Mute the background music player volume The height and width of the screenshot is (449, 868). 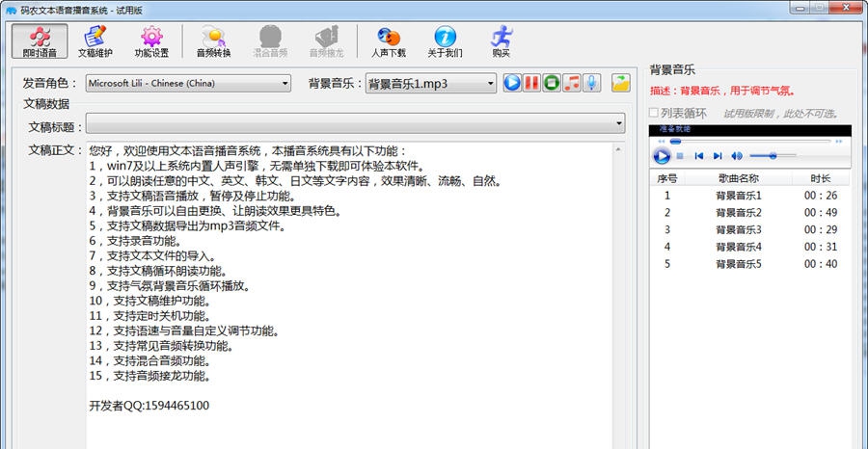point(736,156)
